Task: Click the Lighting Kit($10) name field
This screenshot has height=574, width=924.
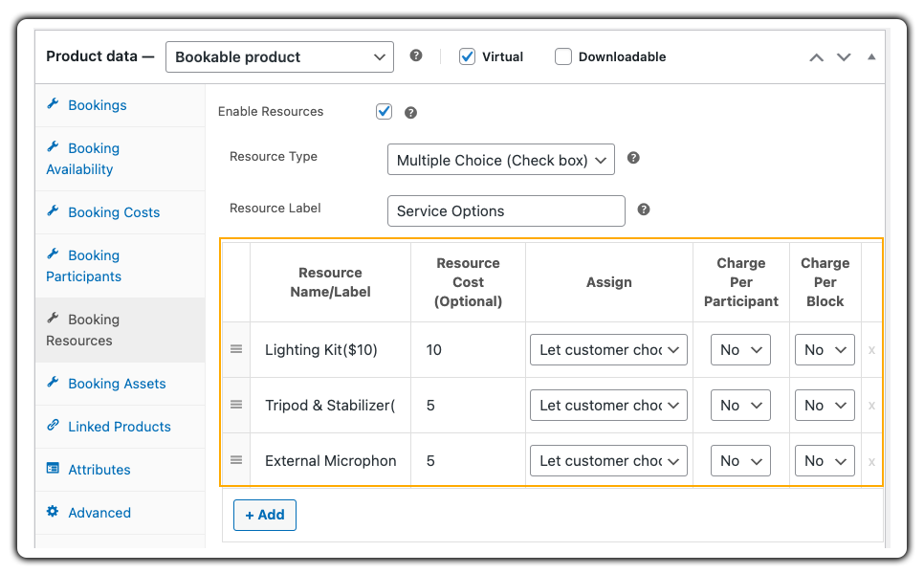Action: pyautogui.click(x=331, y=350)
